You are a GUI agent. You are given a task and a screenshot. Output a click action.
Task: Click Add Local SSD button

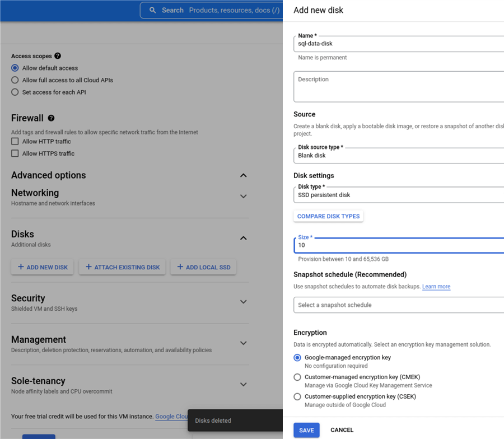(x=203, y=267)
